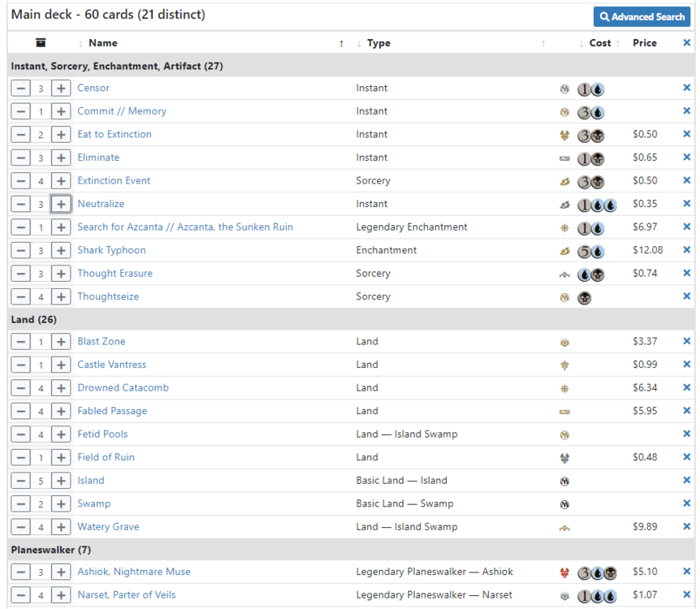This screenshot has width=700, height=609.
Task: Decrease Extinction Event count with minus button
Action: (x=21, y=181)
